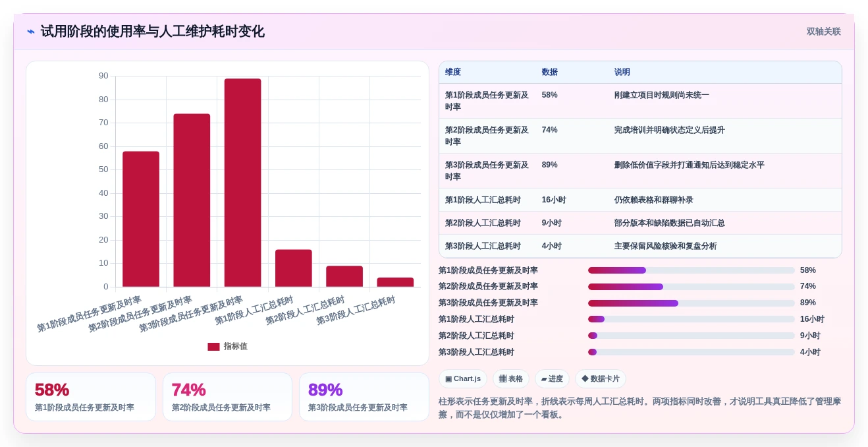Click table cell 完成培训并明确状态定义后提升
The image size is (868, 447).
pyautogui.click(x=670, y=130)
